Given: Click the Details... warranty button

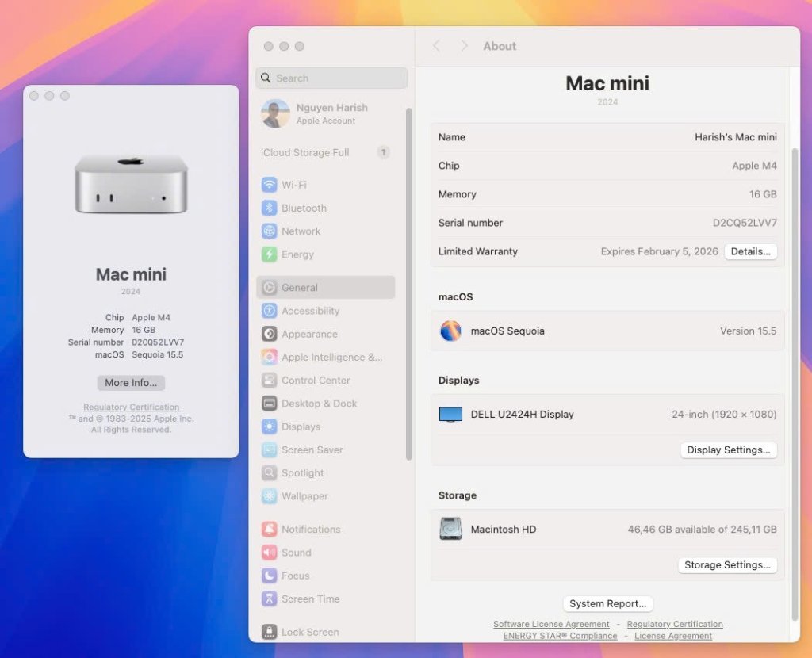Looking at the screenshot, I should pos(750,251).
